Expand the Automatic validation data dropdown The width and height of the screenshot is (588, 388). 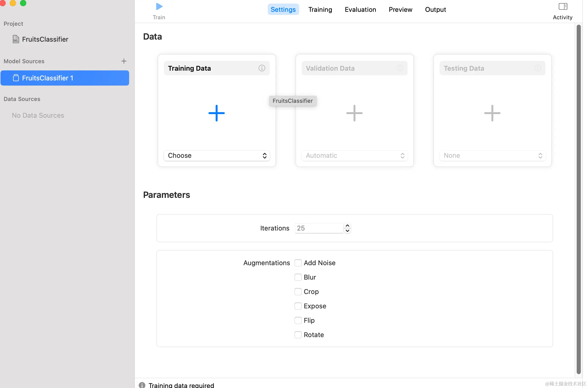coord(354,156)
